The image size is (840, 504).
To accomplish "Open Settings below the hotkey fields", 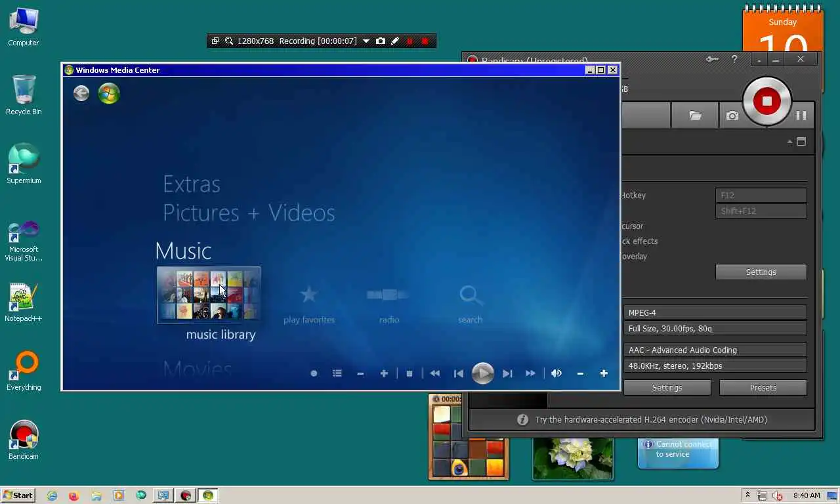I will (x=761, y=272).
